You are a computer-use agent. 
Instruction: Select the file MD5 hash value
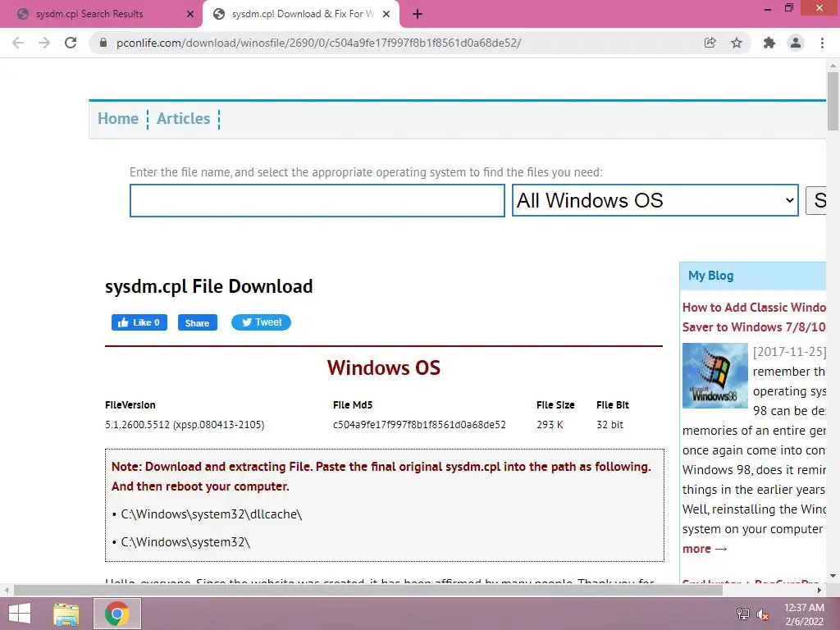419,425
